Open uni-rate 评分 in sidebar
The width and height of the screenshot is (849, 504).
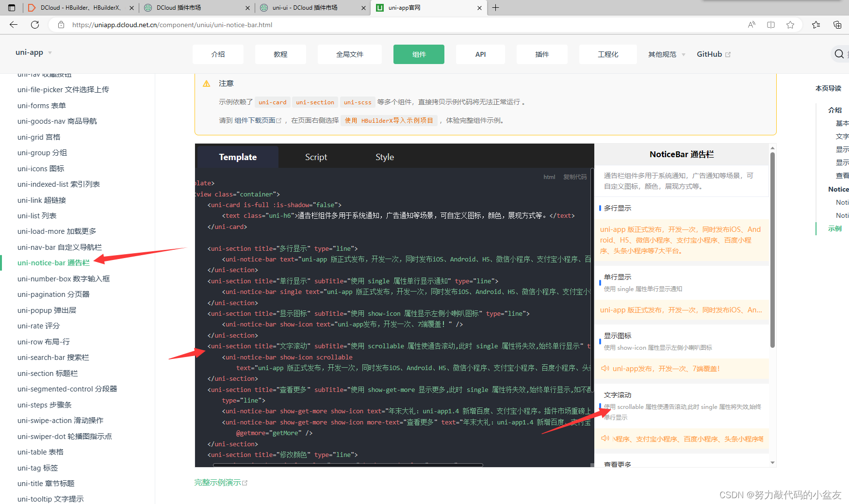39,326
